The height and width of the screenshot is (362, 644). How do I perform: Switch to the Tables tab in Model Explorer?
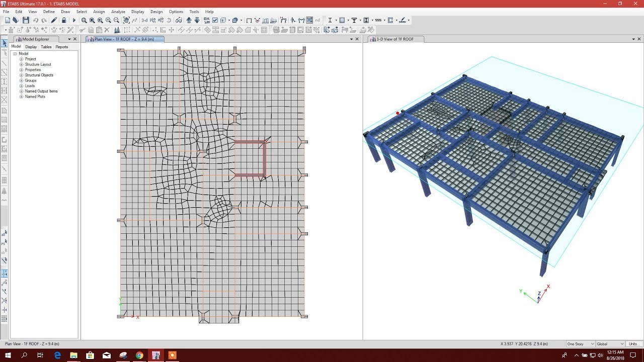coord(46,46)
